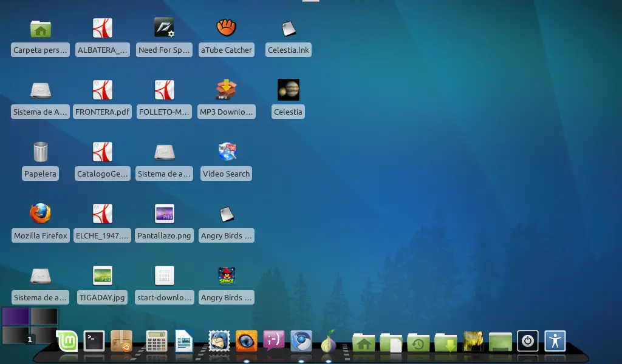Screen dimensions: 622x364
Task: Select the Celestia.lnk file icon
Action: (289, 29)
